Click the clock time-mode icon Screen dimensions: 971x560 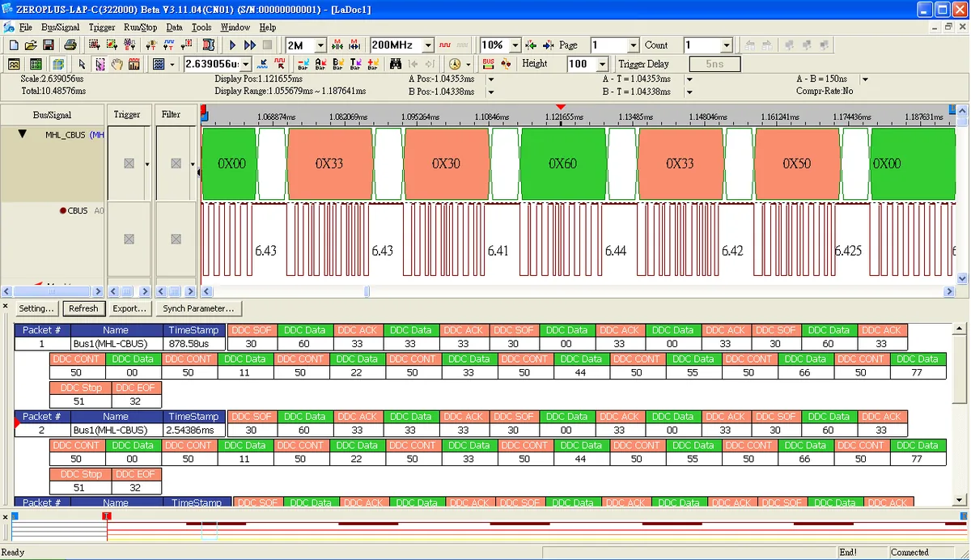(455, 63)
